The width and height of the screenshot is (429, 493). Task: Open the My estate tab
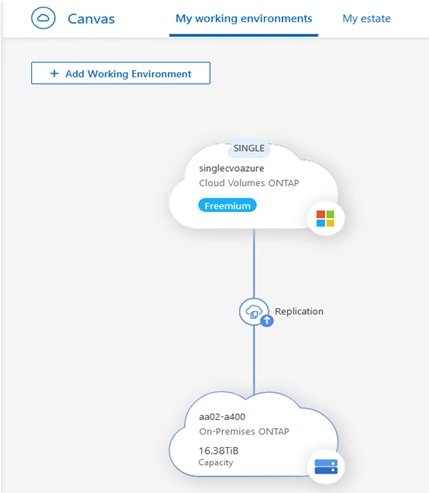(366, 19)
